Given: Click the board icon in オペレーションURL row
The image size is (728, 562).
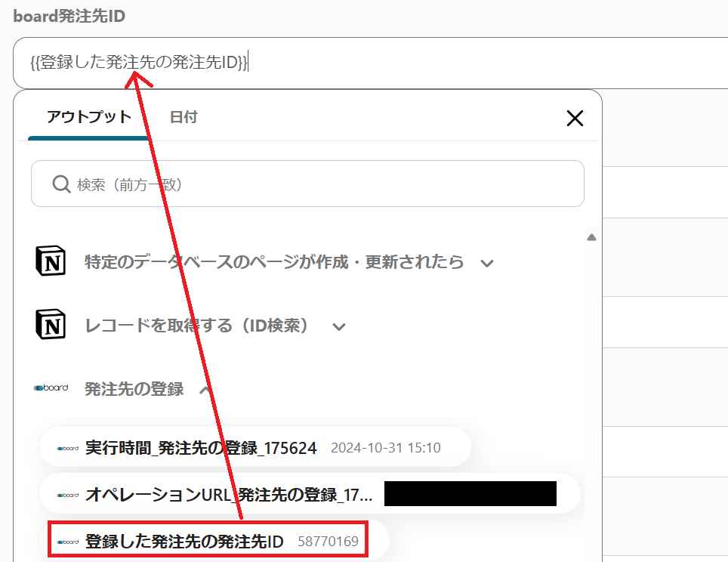Looking at the screenshot, I should click(x=68, y=495).
